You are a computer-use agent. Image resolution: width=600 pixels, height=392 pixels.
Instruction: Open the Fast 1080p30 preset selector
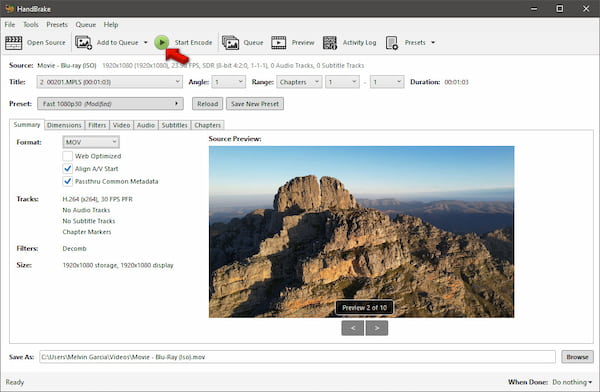[110, 104]
